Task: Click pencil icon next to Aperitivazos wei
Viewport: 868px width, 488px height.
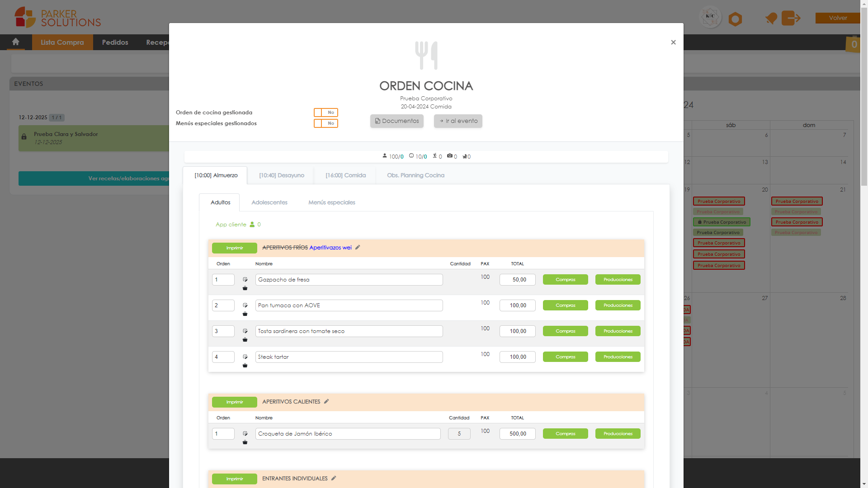Action: (358, 248)
